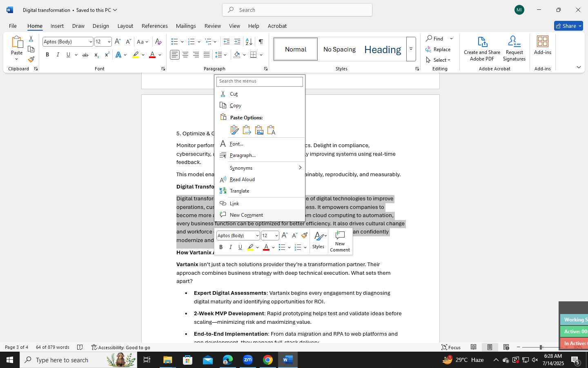
Task: Open Create and Share Adobe PDF
Action: coord(482,49)
